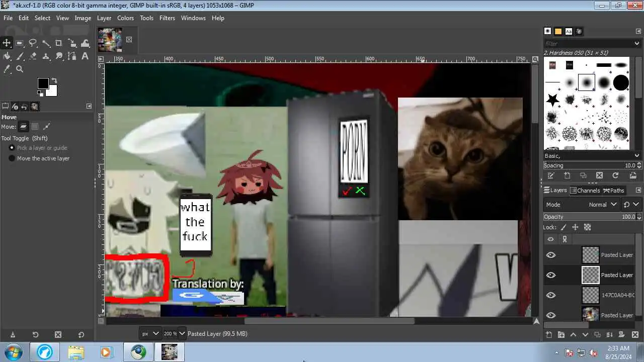The image size is (644, 362).
Task: Set Move mode to selection
Action: tap(35, 127)
